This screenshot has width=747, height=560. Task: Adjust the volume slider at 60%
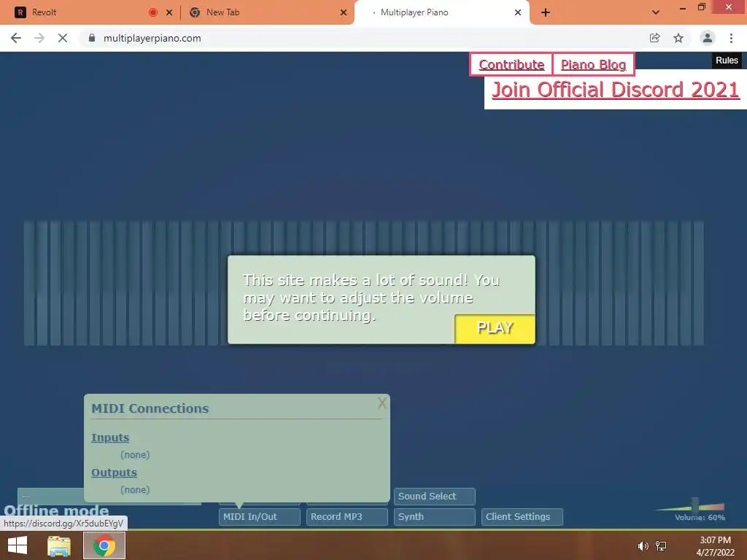point(695,505)
